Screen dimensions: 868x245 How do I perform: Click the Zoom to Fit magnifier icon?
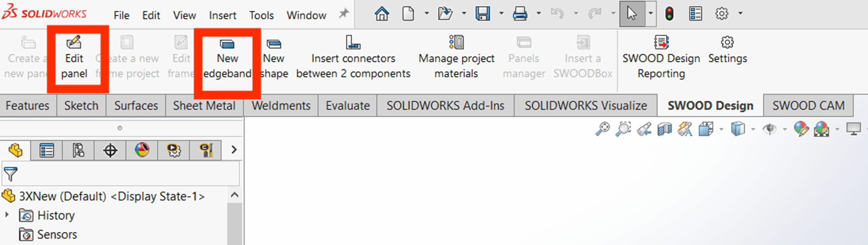(x=602, y=129)
